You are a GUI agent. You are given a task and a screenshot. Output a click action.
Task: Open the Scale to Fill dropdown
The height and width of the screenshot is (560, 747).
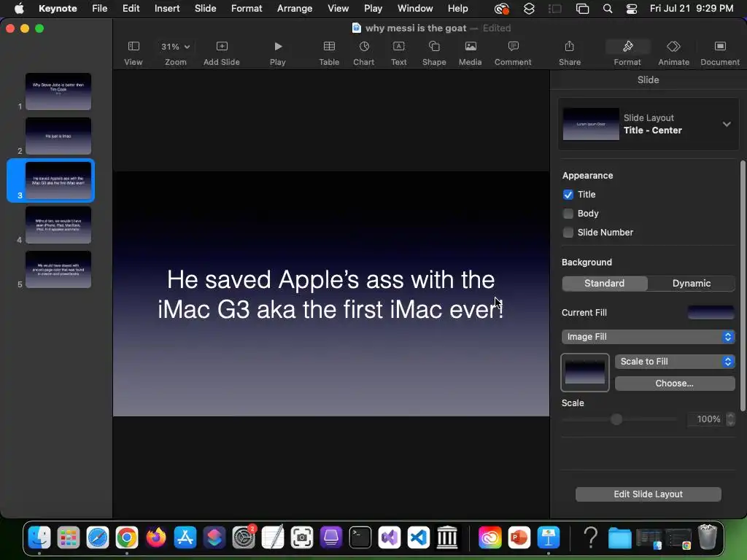[675, 362]
